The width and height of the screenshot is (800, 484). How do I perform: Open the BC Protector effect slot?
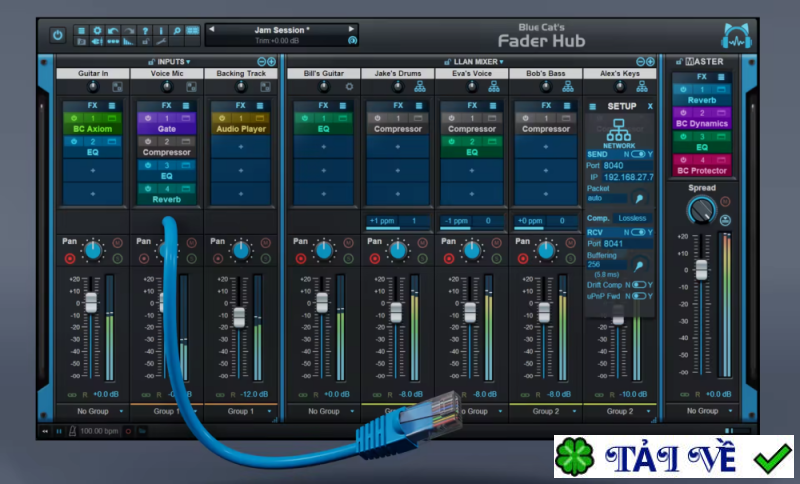click(702, 166)
